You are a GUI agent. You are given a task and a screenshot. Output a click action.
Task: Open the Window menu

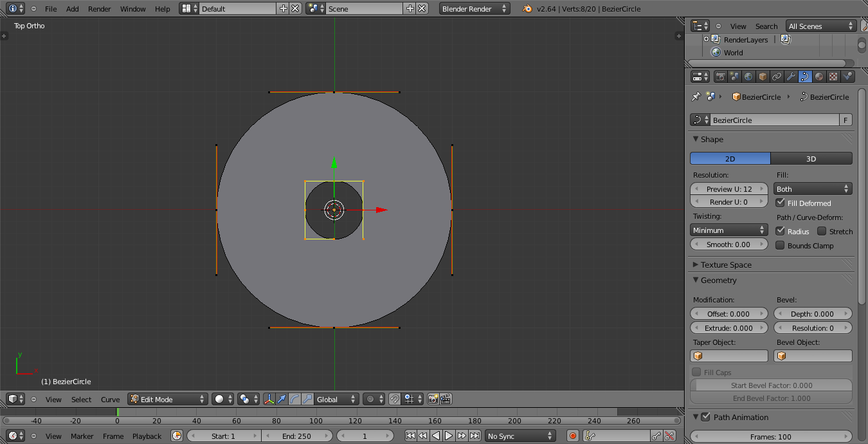point(133,9)
